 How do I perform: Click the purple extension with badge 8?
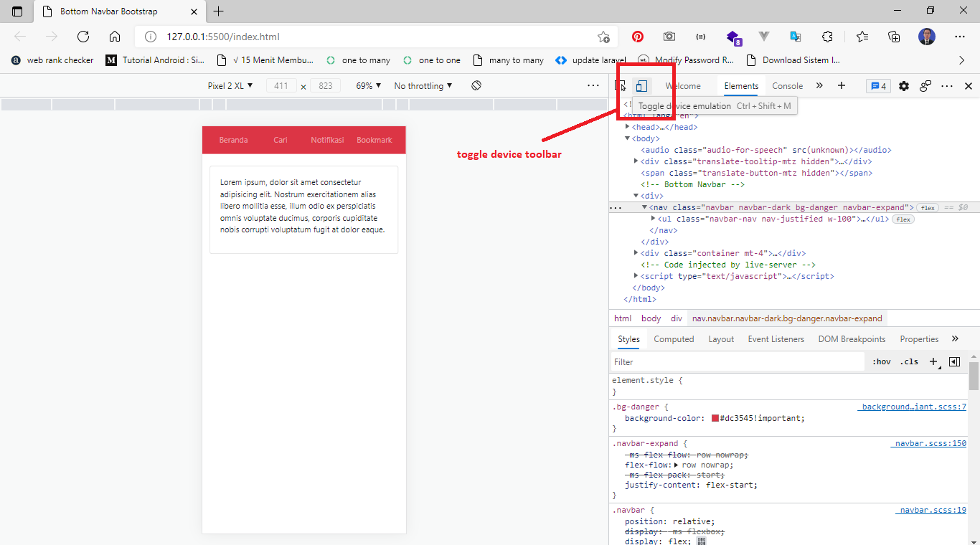[733, 37]
